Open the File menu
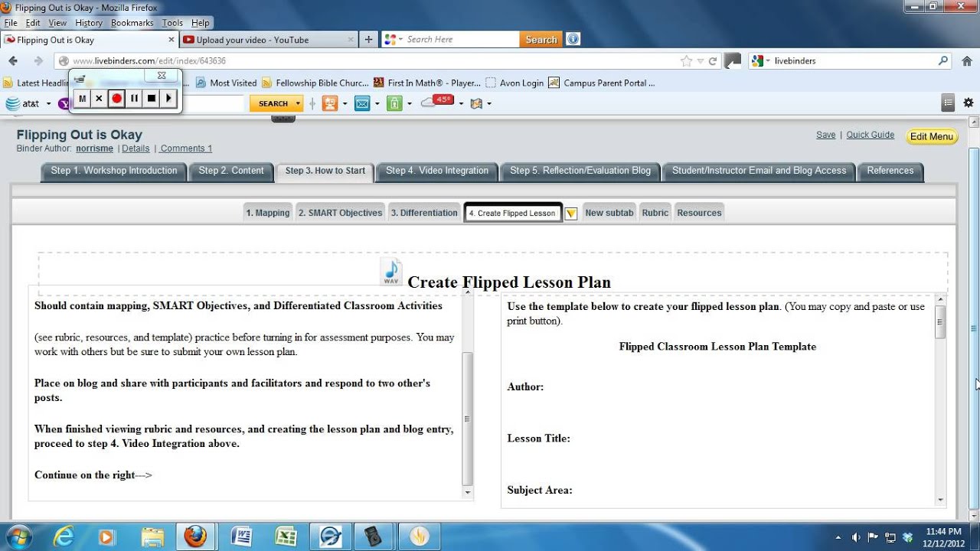The width and height of the screenshot is (980, 551). (11, 23)
